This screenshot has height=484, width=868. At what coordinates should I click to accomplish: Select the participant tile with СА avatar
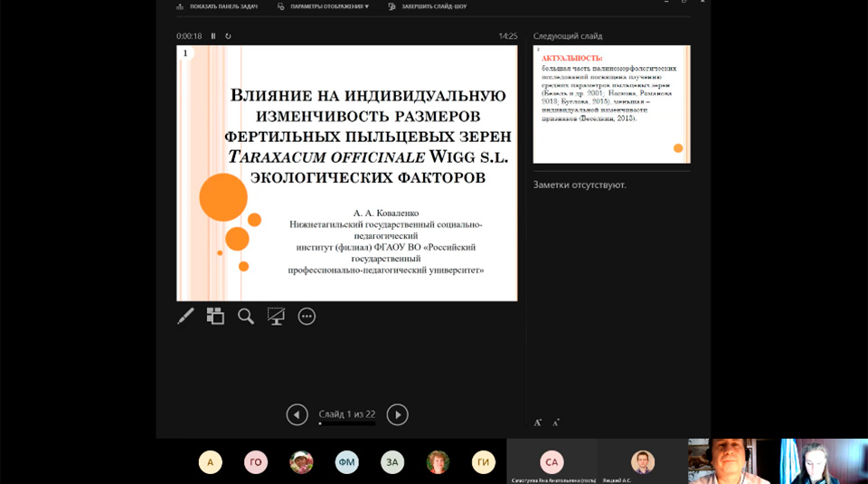pyautogui.click(x=551, y=462)
